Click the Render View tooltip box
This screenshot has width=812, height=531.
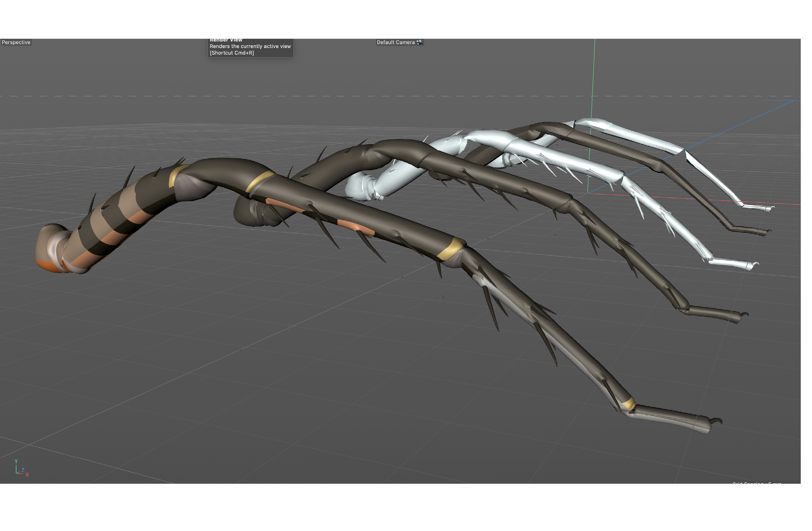coord(250,48)
